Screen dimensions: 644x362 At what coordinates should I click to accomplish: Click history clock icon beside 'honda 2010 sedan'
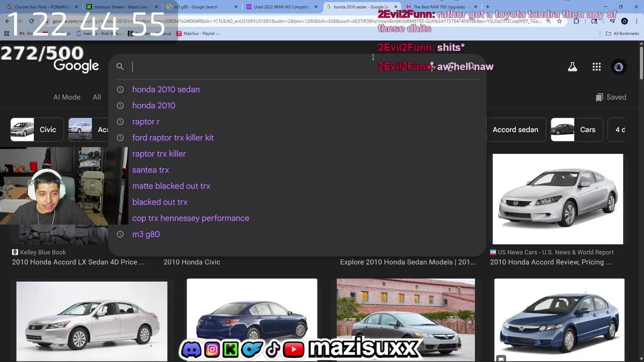tap(120, 89)
